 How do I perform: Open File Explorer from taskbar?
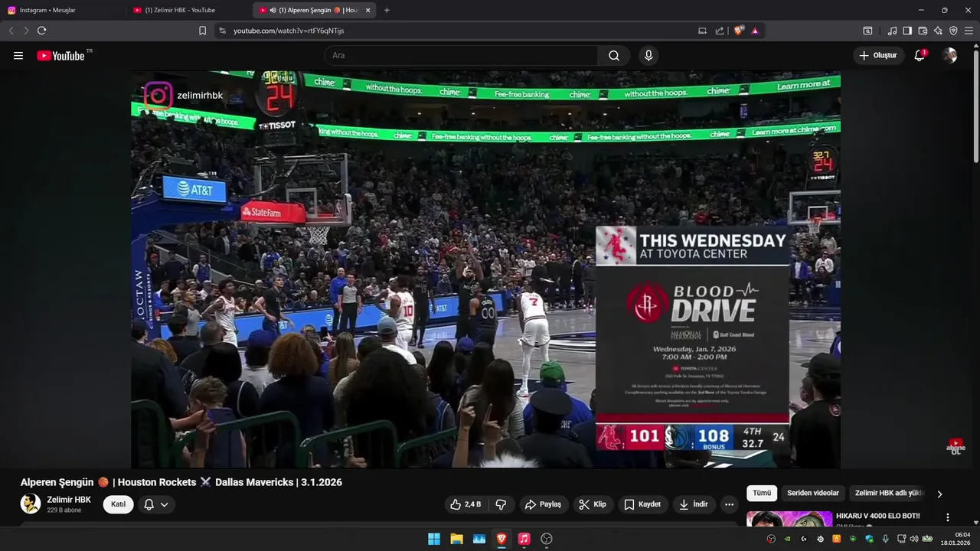[456, 539]
